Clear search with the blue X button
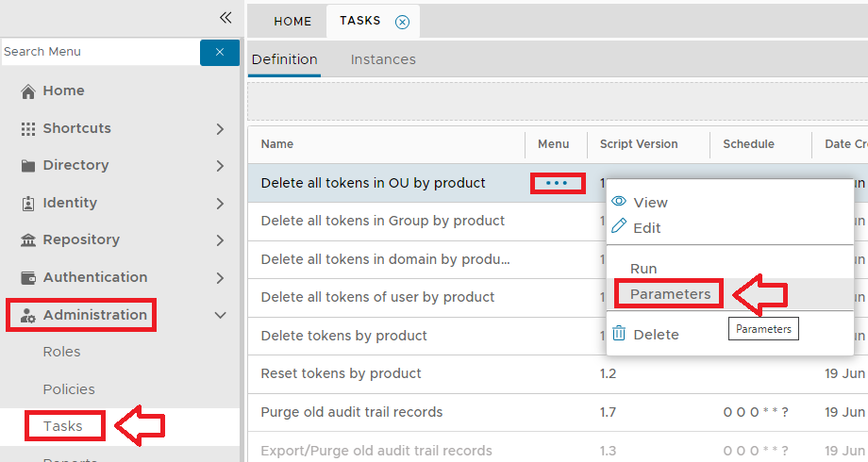Screen dimensions: 868x462 219,52
